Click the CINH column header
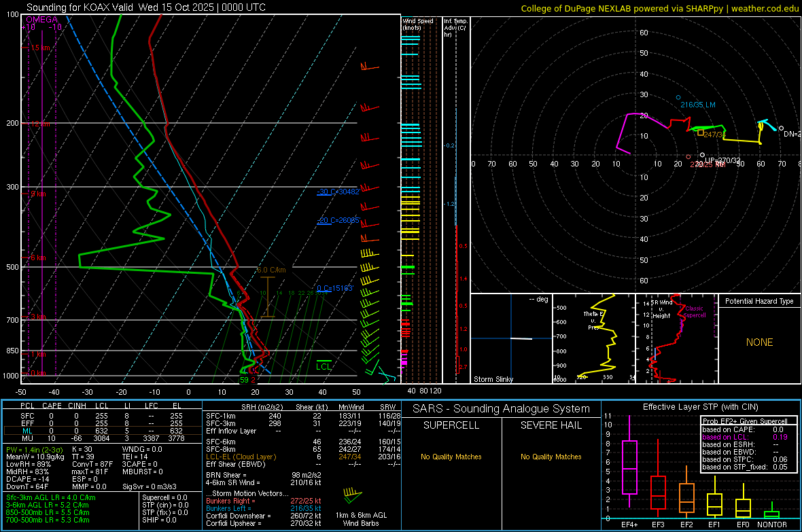 77,406
